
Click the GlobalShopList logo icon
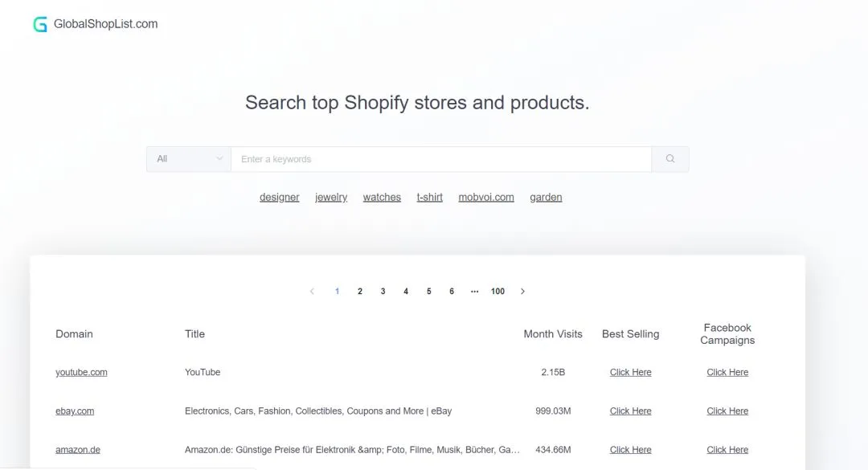pos(40,24)
